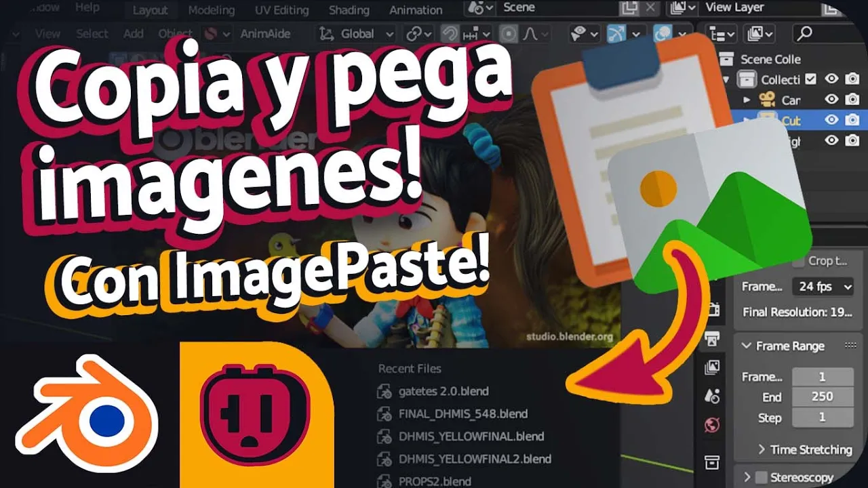Hide the Light row eye icon
This screenshot has width=868, height=488.
pos(832,140)
